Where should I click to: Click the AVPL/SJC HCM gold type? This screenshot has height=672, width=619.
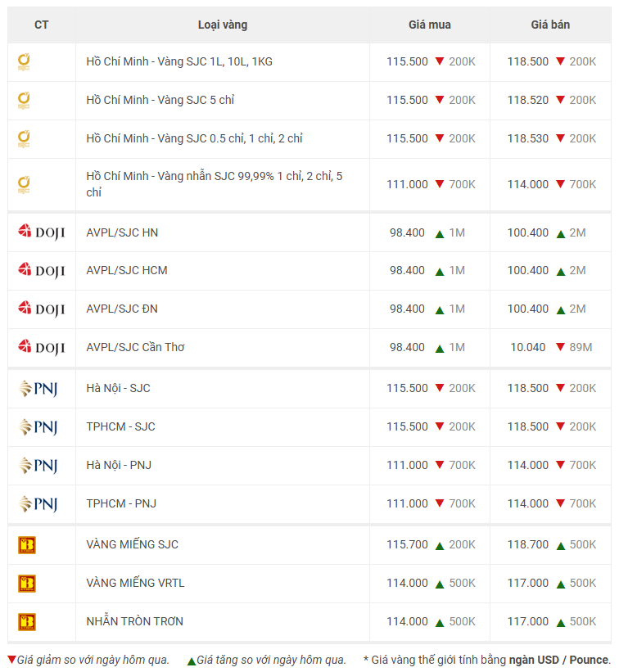coord(127,270)
